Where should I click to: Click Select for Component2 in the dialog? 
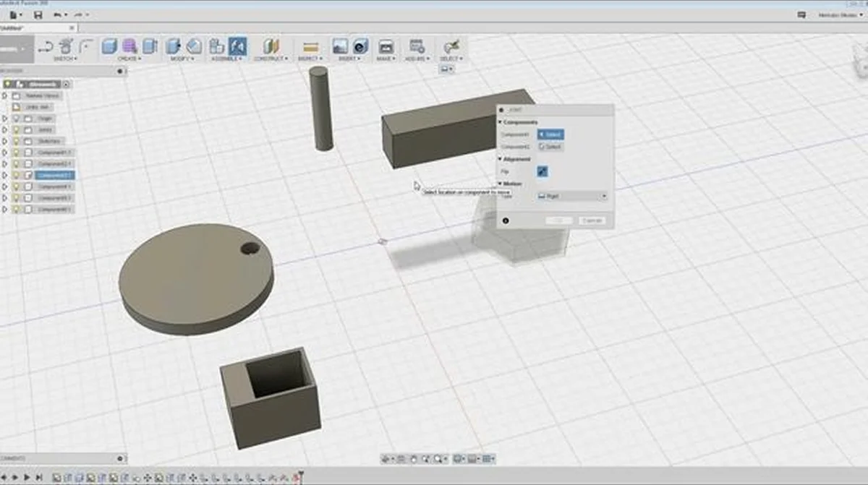(550, 147)
